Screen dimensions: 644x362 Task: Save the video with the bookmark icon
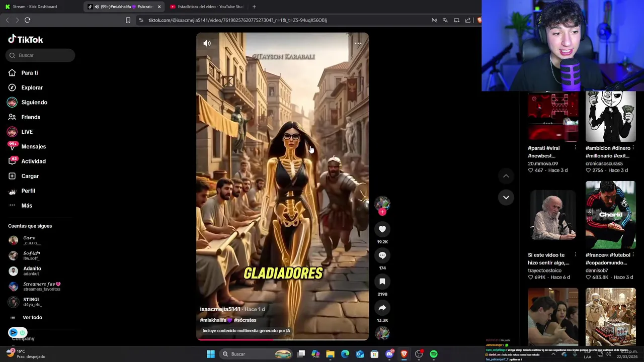point(382,282)
